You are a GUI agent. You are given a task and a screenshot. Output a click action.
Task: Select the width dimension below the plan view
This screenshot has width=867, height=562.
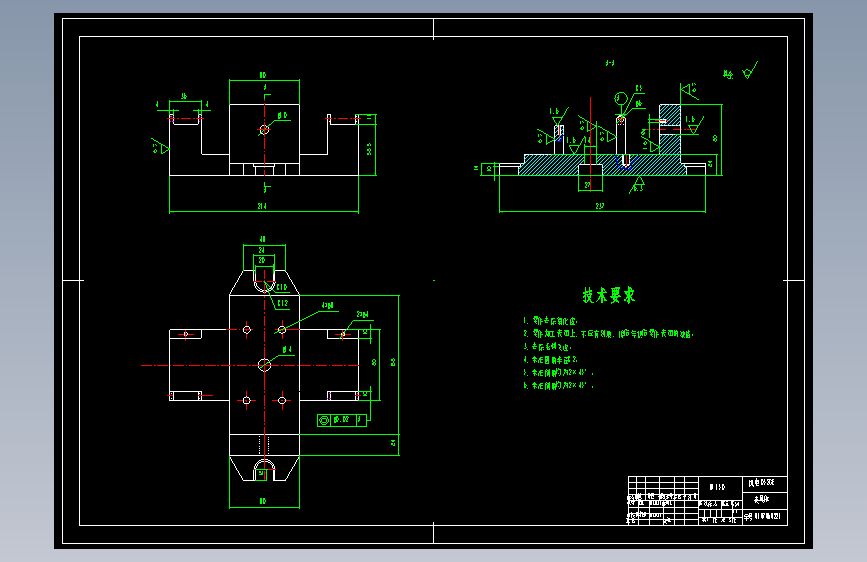pyautogui.click(x=264, y=501)
